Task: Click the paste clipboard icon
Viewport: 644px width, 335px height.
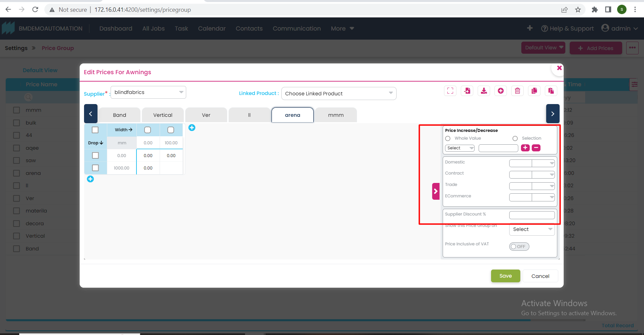Action: point(551,91)
